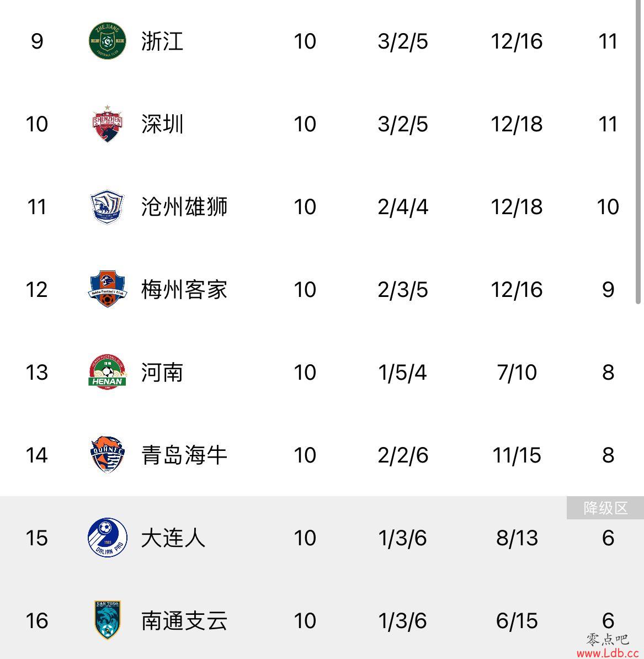
Task: Select rank number 13 for 河南
Action: tap(37, 373)
